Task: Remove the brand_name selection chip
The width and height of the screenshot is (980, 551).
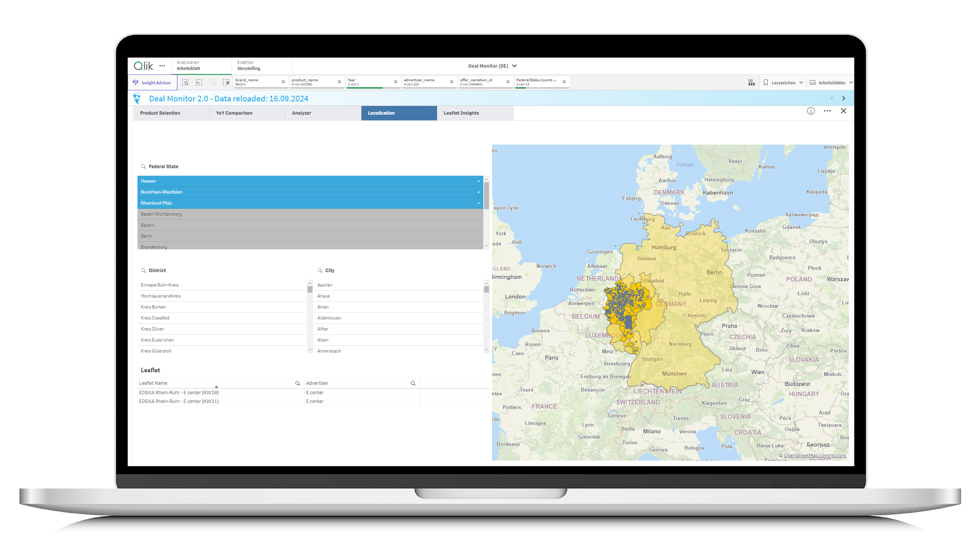Action: point(283,82)
